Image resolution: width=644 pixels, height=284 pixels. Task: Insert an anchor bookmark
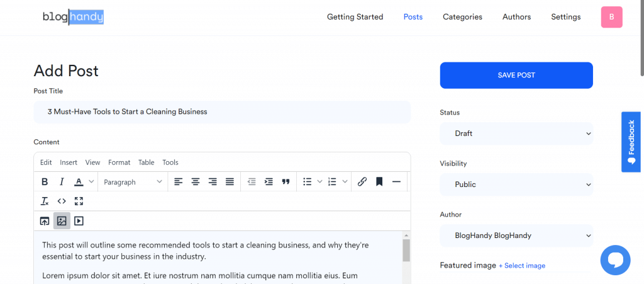click(x=379, y=181)
